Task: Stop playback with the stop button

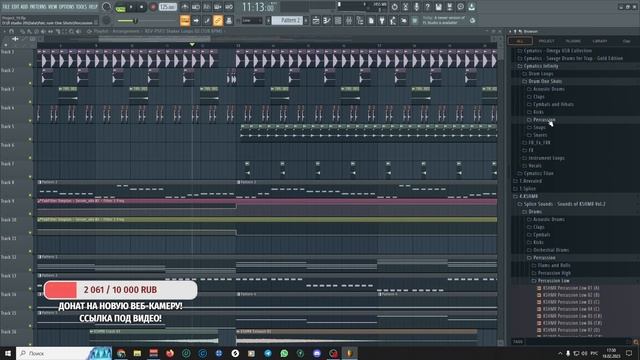Action: pos(142,7)
